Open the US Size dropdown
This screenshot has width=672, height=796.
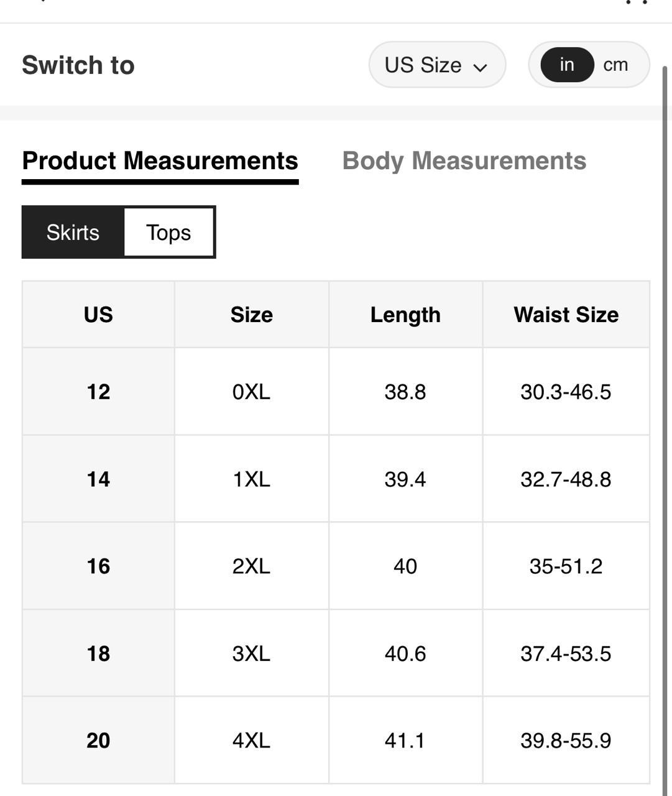coord(437,65)
